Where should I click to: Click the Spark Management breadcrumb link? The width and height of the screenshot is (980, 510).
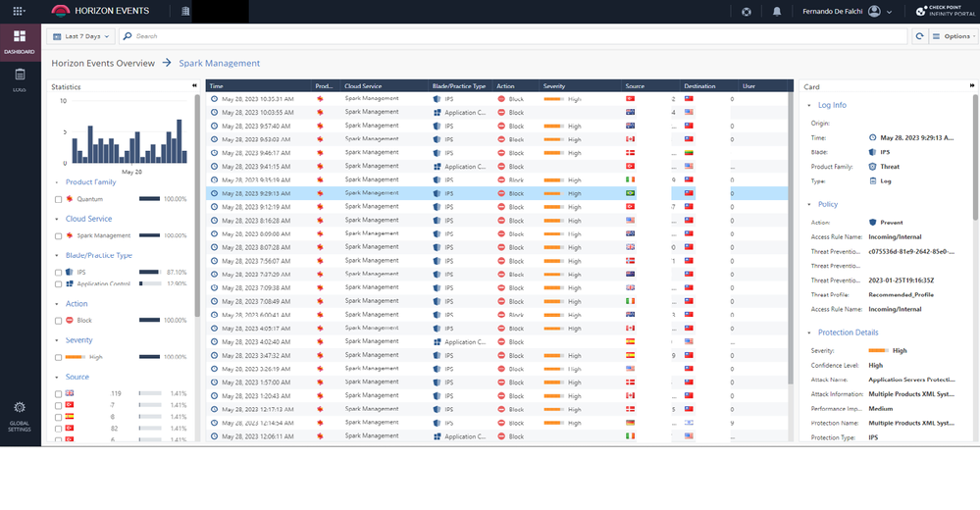point(220,63)
